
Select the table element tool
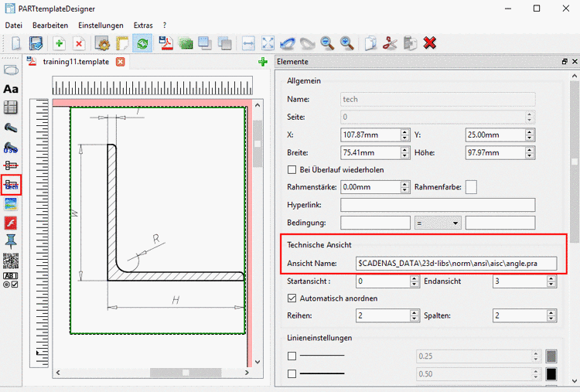11,108
